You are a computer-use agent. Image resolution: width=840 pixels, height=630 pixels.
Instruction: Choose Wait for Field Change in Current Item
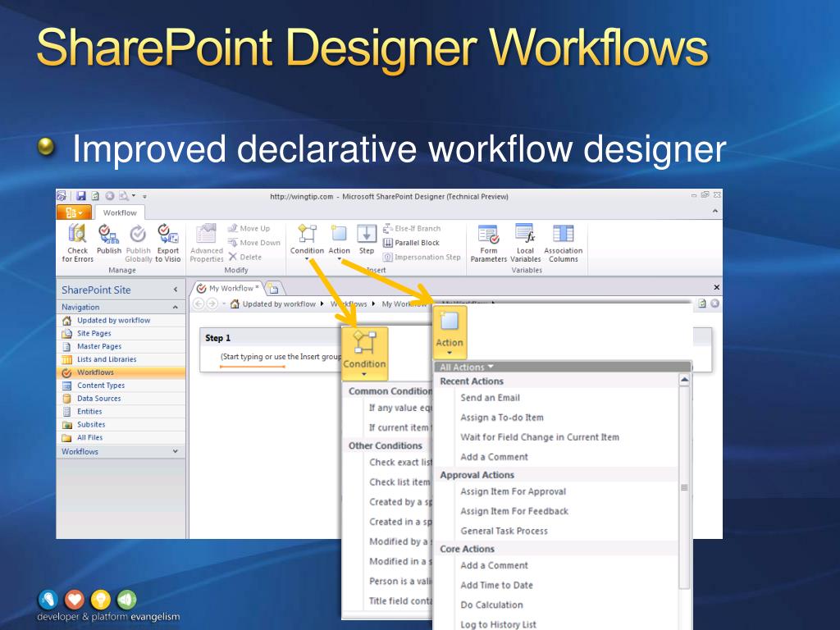click(540, 437)
